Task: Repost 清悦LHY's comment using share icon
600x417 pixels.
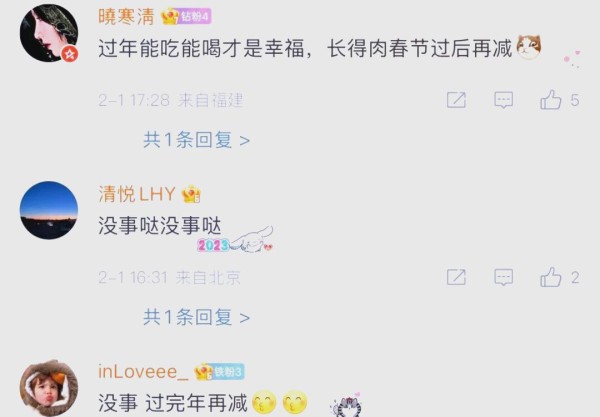Action: point(456,277)
